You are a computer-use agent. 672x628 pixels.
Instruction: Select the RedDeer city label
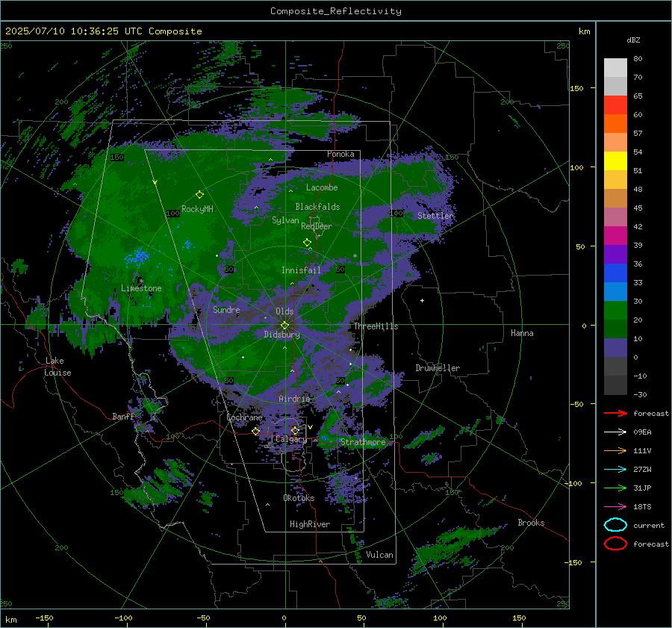point(317,226)
